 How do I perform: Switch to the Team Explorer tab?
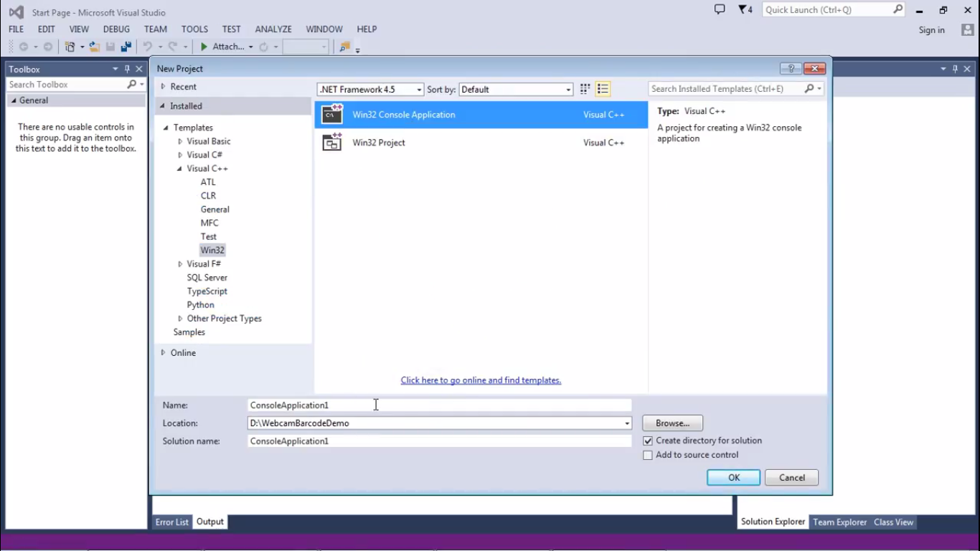pos(840,522)
